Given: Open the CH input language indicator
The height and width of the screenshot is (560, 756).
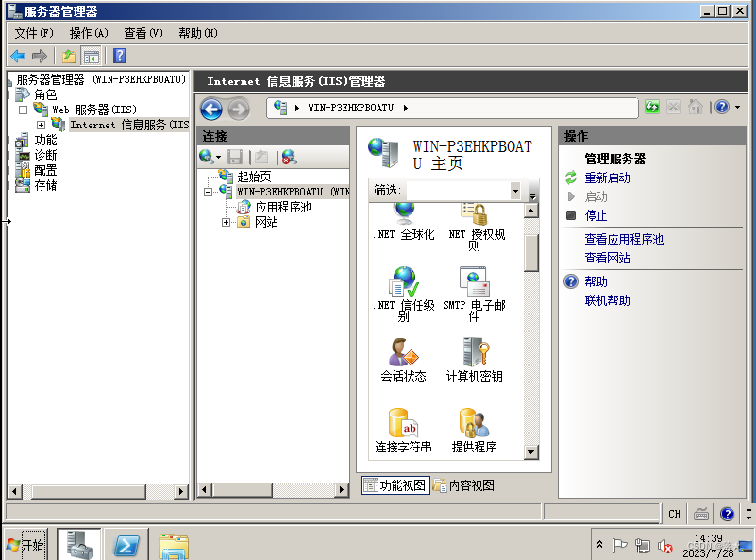Looking at the screenshot, I should tap(674, 514).
